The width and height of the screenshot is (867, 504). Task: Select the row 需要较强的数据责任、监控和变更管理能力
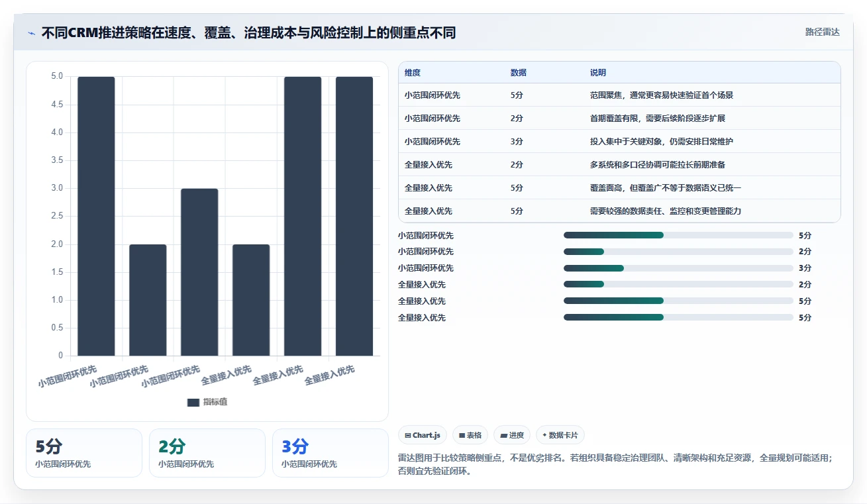coord(619,211)
